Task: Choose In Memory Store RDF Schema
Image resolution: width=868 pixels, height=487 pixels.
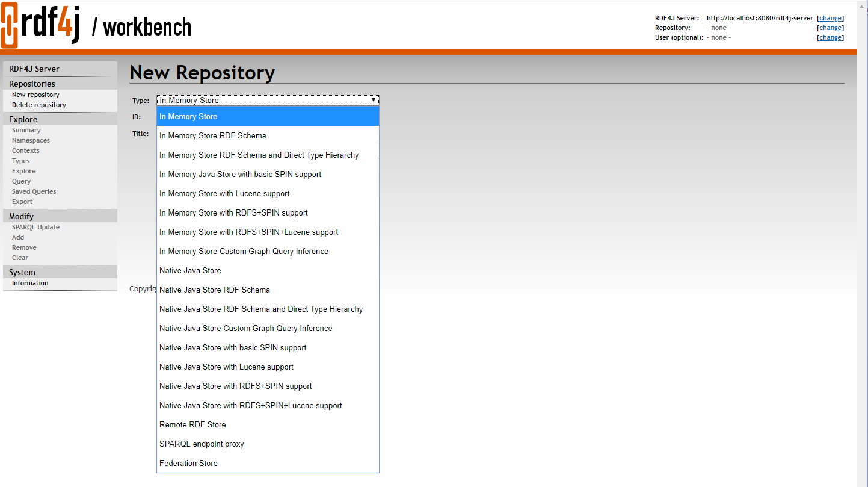Action: 268,135
